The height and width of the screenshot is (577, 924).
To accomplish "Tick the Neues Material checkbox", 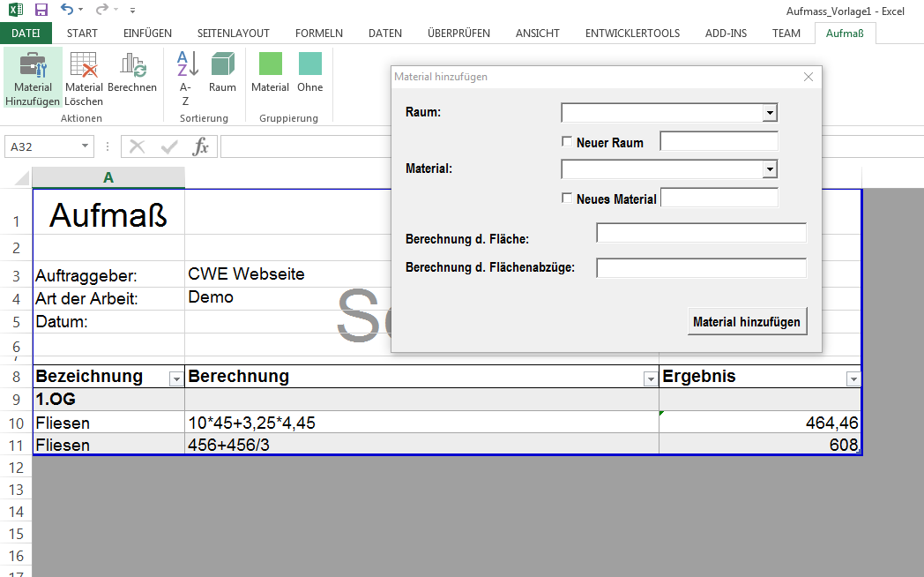I will tap(567, 199).
